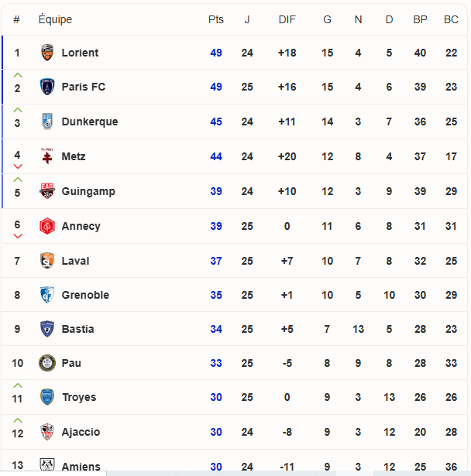
Task: Select the Amiens team name
Action: click(81, 467)
